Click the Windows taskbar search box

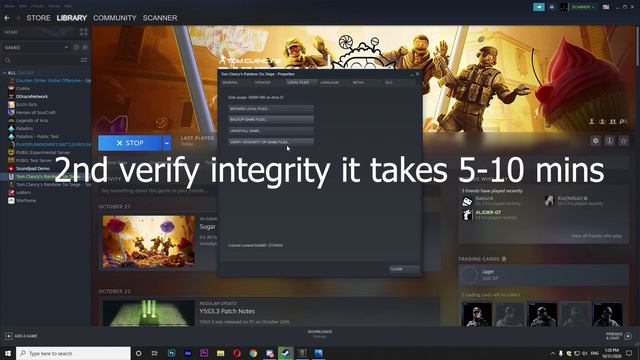pos(73,353)
